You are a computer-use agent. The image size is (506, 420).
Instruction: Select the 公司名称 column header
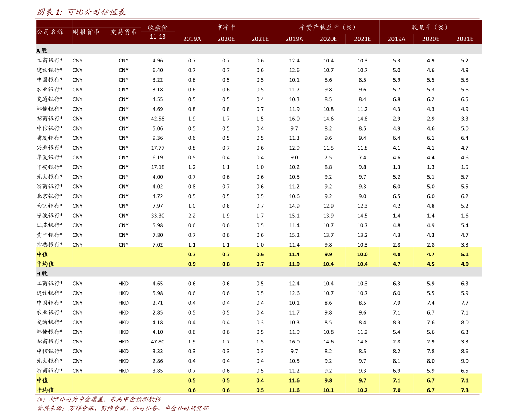[50, 32]
